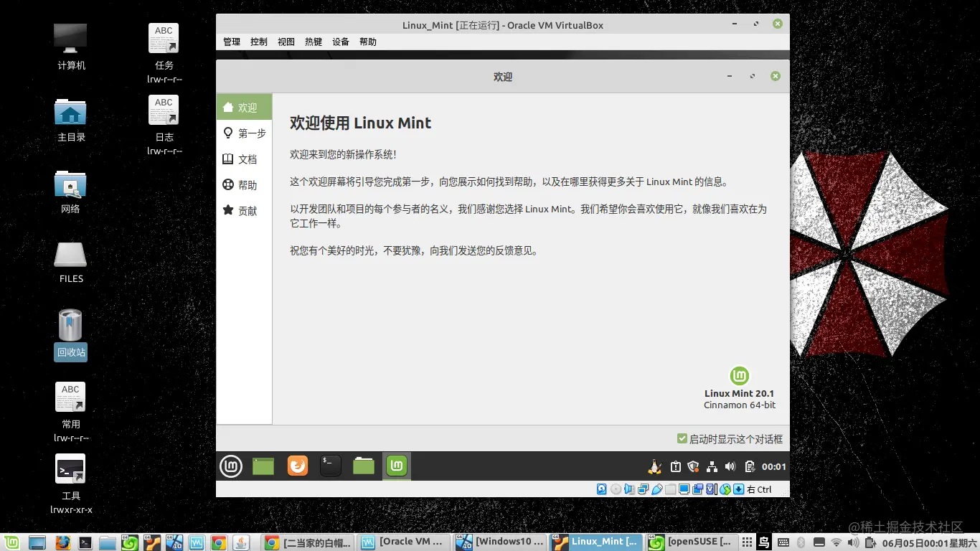980x551 pixels.
Task: Open the 日志 desktop shortcut
Action: (164, 110)
